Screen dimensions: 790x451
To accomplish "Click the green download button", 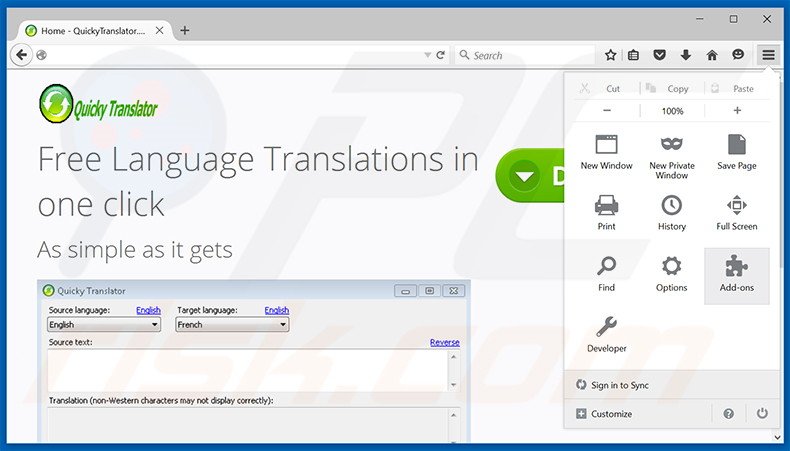I will point(530,176).
